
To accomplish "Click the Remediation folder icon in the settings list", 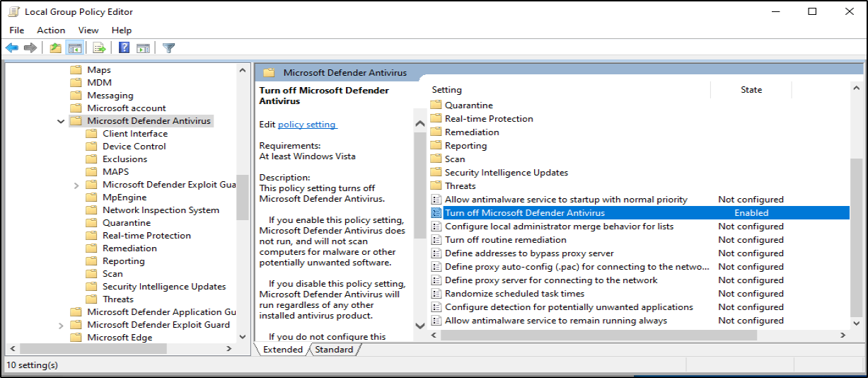I will [x=436, y=132].
